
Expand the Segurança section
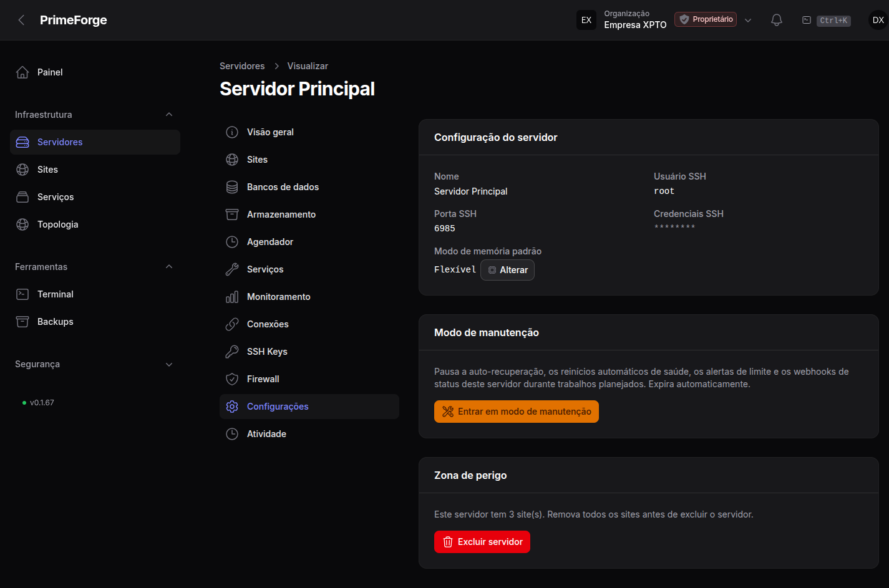(169, 364)
